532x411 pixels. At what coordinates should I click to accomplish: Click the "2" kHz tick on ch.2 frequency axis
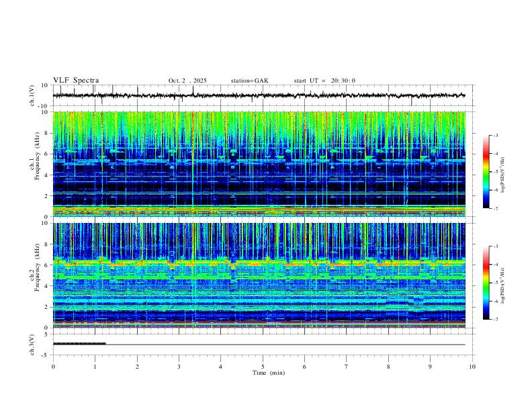pos(47,307)
